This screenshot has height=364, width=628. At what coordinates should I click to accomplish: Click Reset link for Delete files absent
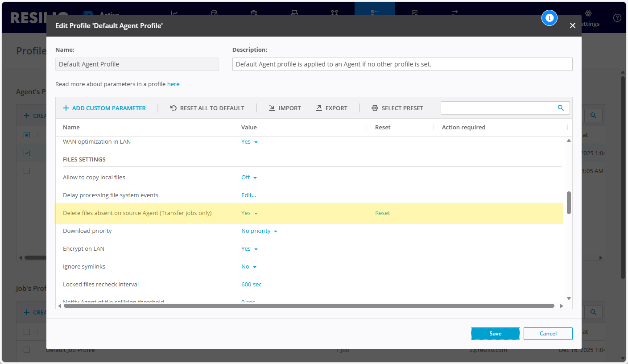pos(382,213)
